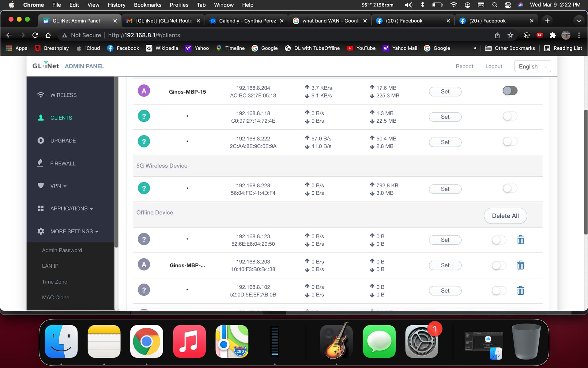
Task: Open the Bookmarks menu in menu bar
Action: point(147,5)
